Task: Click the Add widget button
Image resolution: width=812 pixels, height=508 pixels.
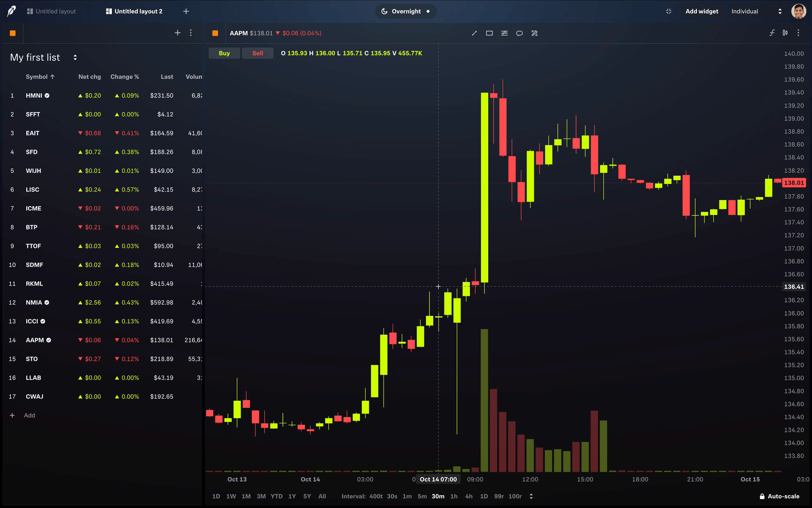Action: [702, 11]
